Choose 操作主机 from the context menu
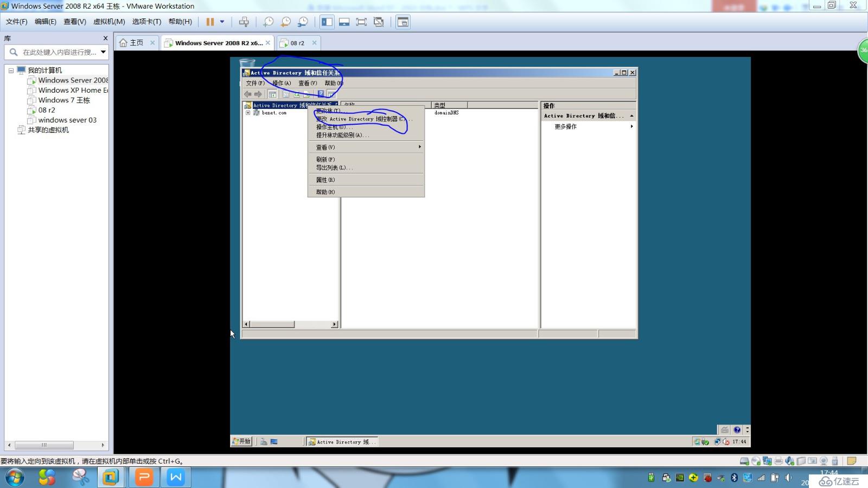Screen dimensions: 868x488 (366, 127)
